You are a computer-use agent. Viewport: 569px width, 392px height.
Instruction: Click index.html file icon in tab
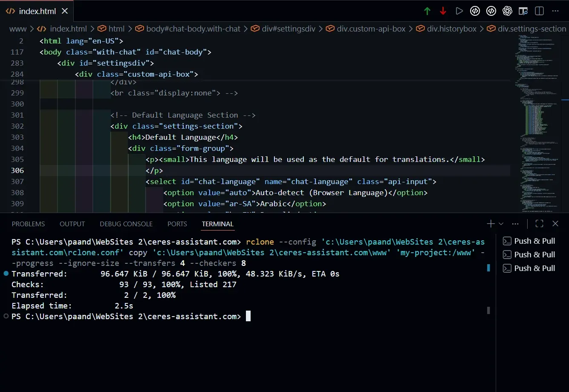click(x=11, y=11)
